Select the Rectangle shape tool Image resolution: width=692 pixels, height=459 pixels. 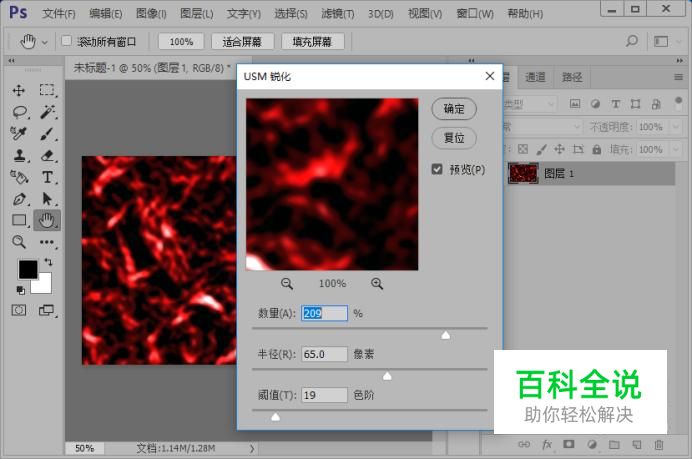pos(19,220)
